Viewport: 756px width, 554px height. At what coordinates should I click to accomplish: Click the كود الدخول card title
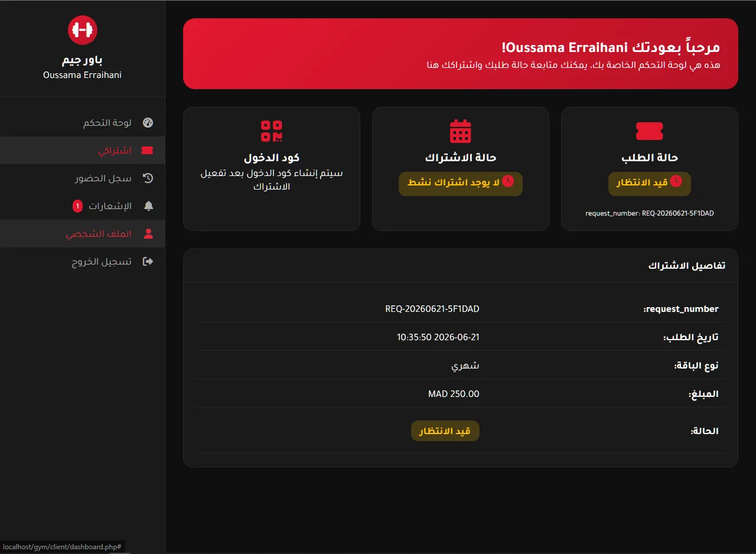tap(272, 158)
